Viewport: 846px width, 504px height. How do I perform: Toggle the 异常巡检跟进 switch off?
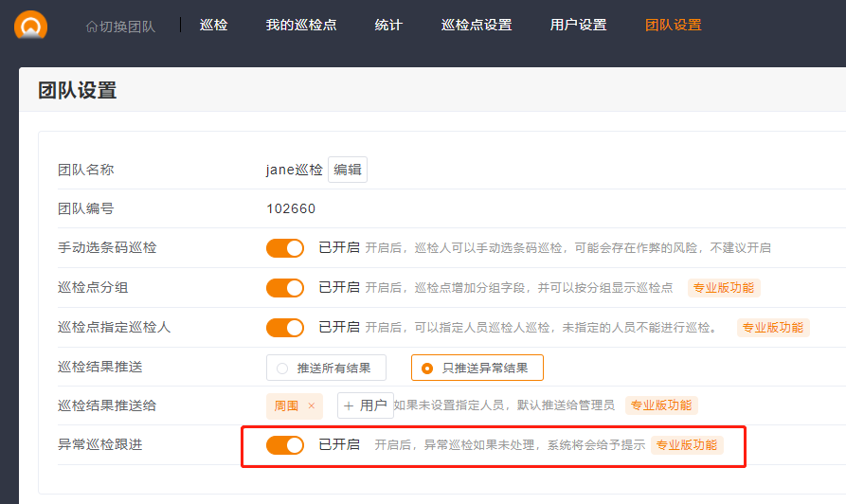pyautogui.click(x=285, y=445)
